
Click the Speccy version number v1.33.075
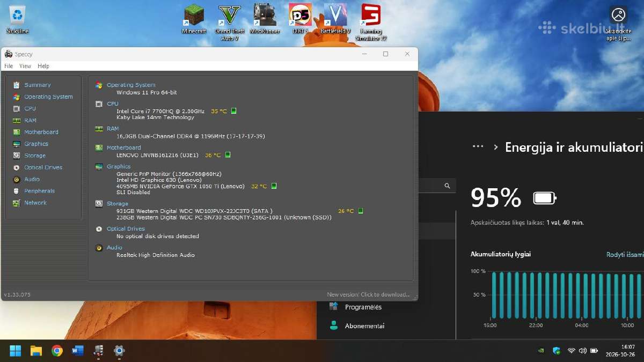(17, 295)
